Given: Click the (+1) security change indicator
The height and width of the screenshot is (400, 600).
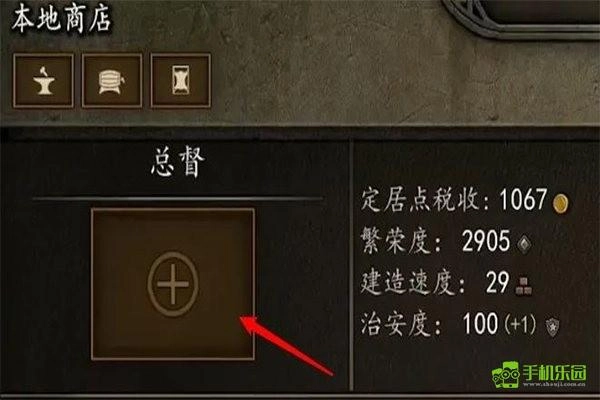Looking at the screenshot, I should click(x=521, y=324).
